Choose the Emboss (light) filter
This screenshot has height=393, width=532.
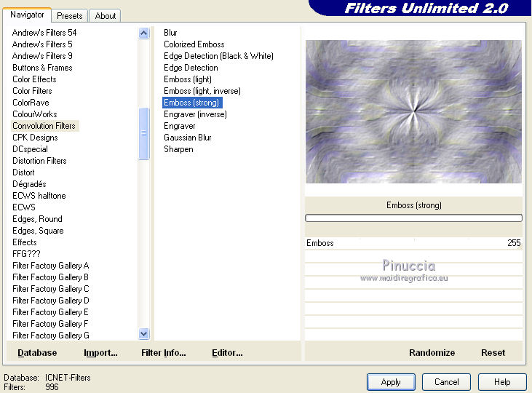click(x=188, y=79)
